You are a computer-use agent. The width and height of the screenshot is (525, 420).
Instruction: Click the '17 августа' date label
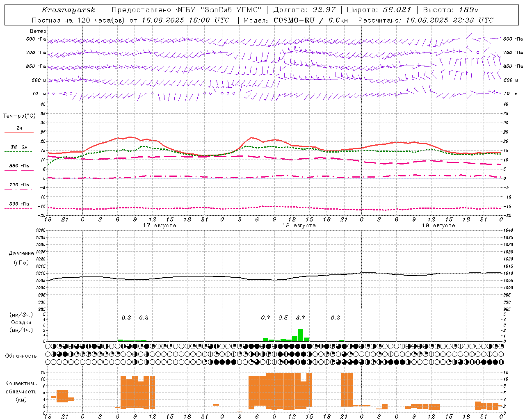(x=160, y=226)
